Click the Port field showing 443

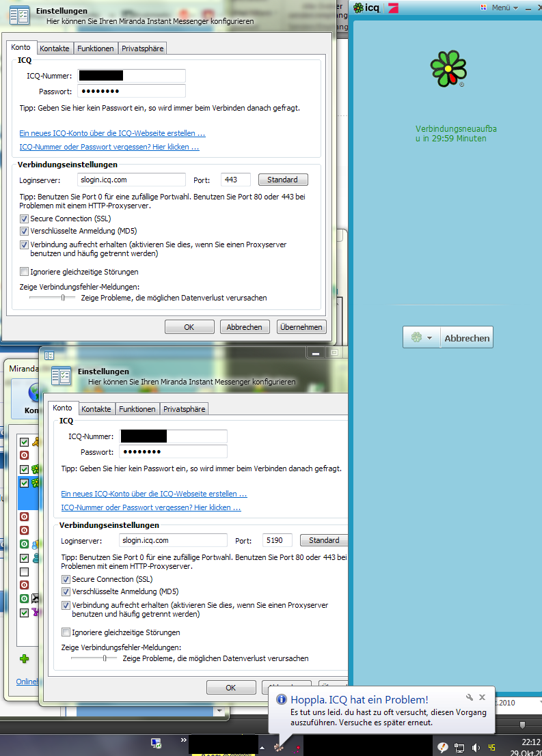click(236, 180)
